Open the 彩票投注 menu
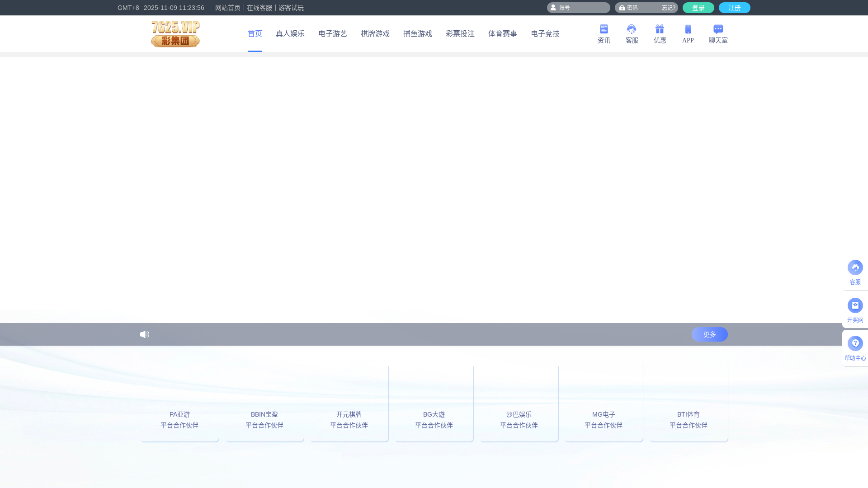This screenshot has width=868, height=488. [x=460, y=34]
